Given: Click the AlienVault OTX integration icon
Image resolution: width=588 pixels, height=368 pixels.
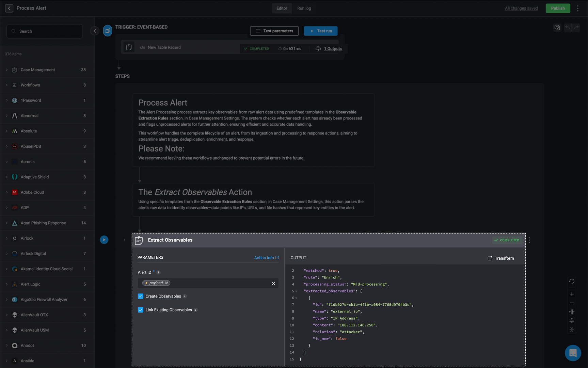Looking at the screenshot, I should 15,315.
